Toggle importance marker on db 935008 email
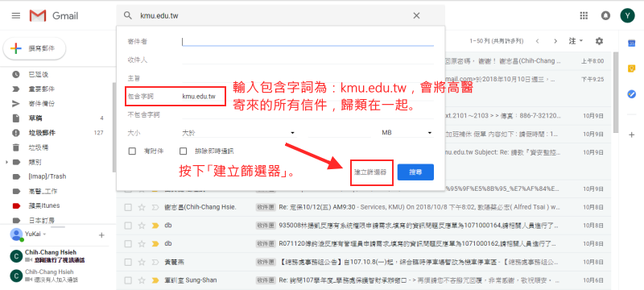The height and width of the screenshot is (290, 644). tap(155, 226)
